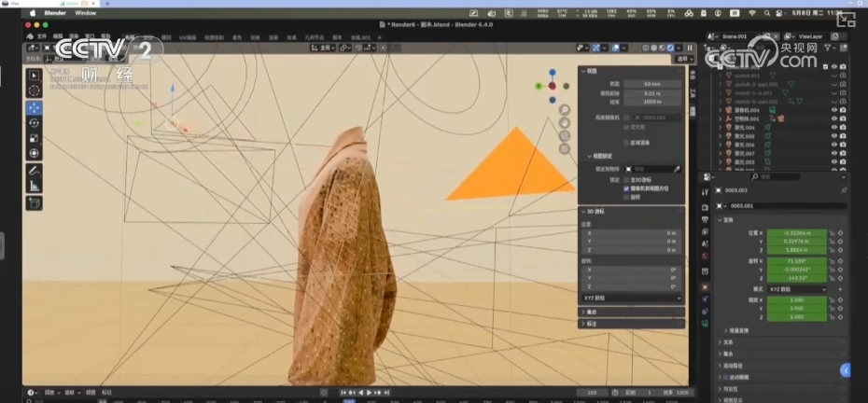This screenshot has height=403, width=868.
Task: Choose the Scale tool
Action: [x=35, y=138]
